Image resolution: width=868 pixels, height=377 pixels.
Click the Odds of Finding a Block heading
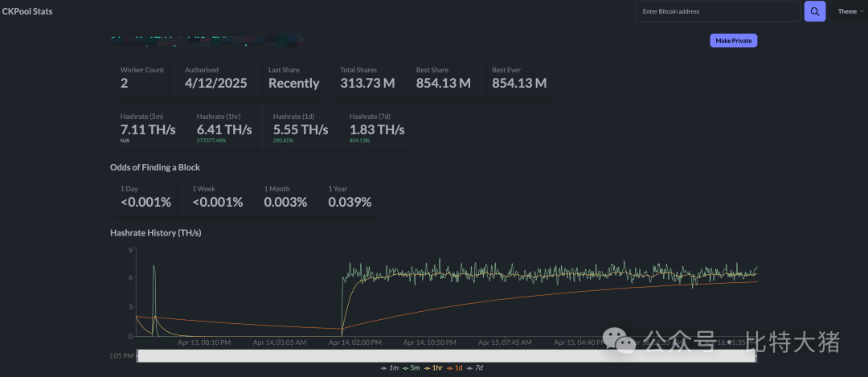155,167
